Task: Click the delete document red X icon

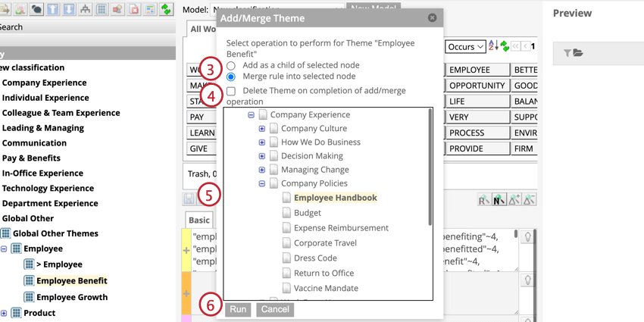Action: tap(134, 9)
